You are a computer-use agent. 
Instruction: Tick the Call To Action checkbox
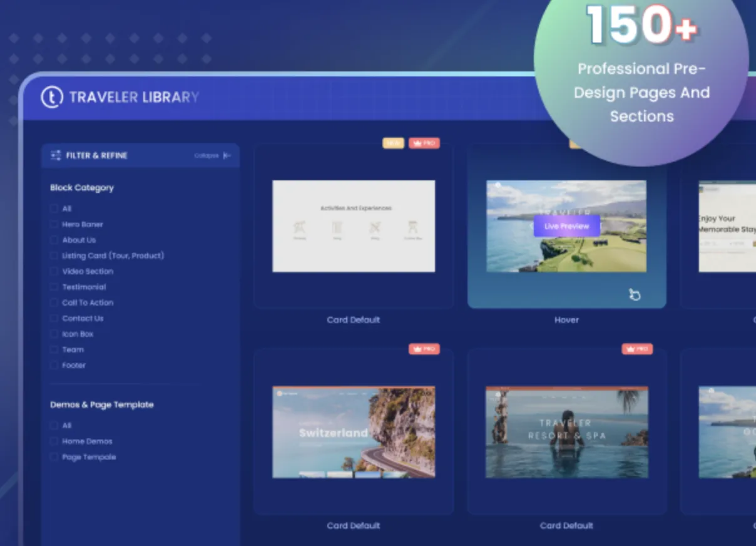[x=54, y=302]
